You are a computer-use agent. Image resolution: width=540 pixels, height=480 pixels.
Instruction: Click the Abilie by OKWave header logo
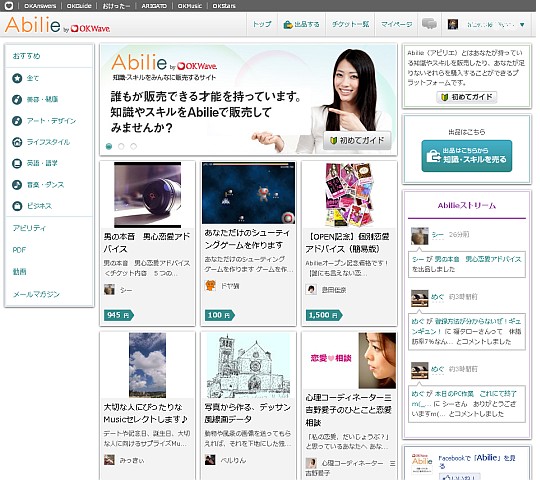pos(58,25)
